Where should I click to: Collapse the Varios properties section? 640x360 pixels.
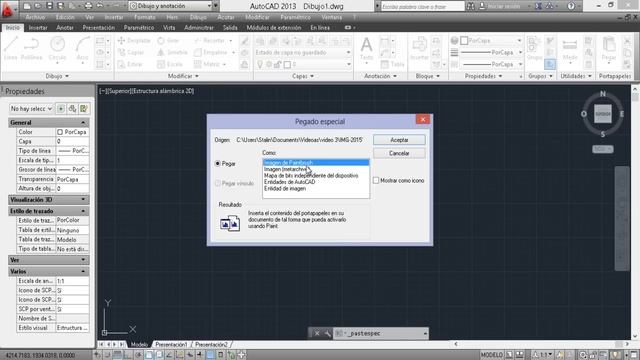tap(83, 271)
